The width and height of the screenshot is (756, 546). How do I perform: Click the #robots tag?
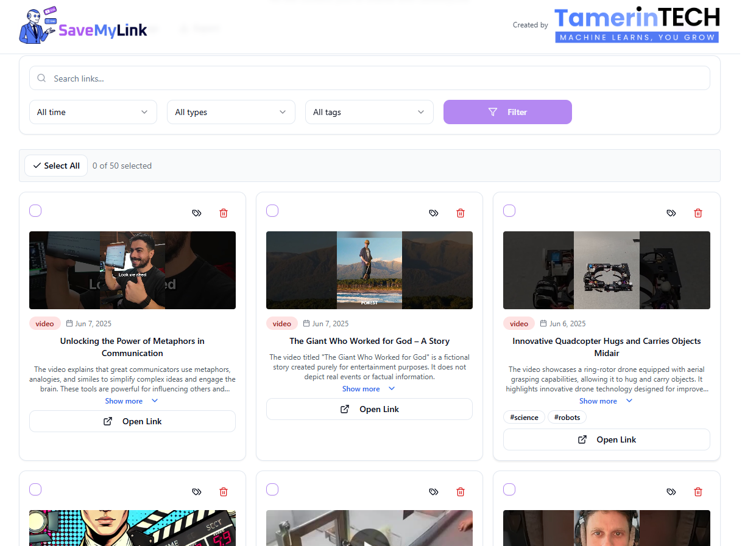(x=567, y=418)
